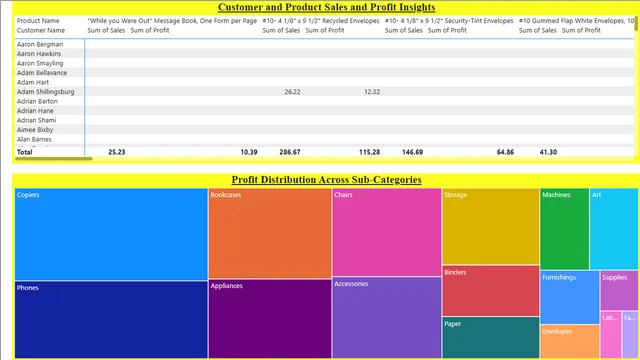
Task: Click Sum of Profit under Security-Tint Envelopes
Action: (x=447, y=30)
